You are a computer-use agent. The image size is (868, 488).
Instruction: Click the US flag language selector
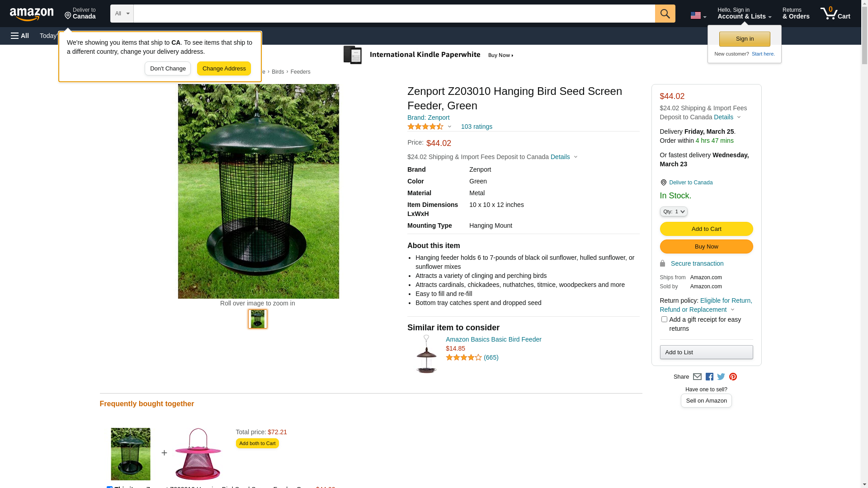tap(698, 15)
